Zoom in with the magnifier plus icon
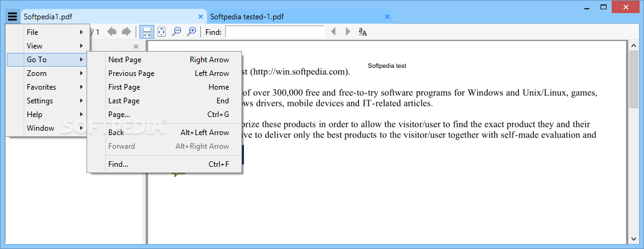 point(192,32)
